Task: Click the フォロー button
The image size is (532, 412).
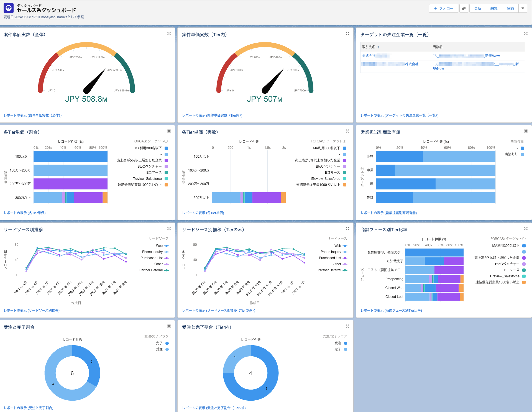Action: (443, 8)
